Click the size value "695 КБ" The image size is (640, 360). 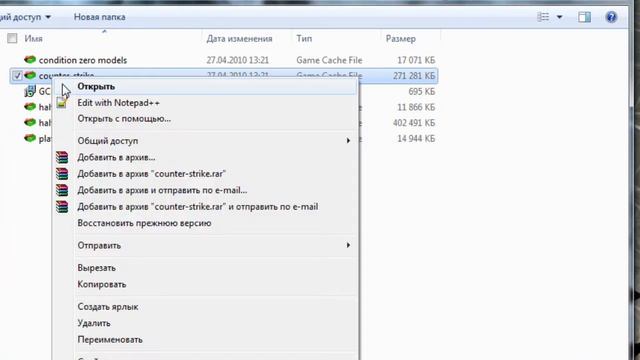422,91
